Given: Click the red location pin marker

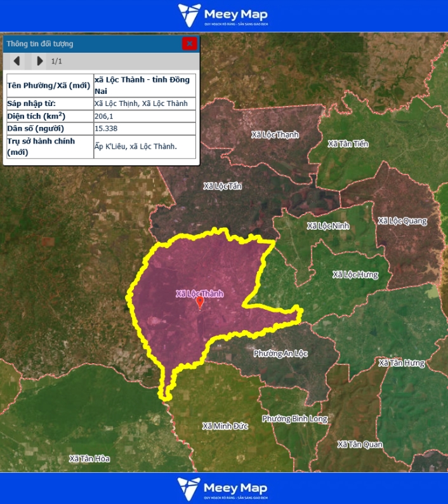Looking at the screenshot, I should (200, 303).
